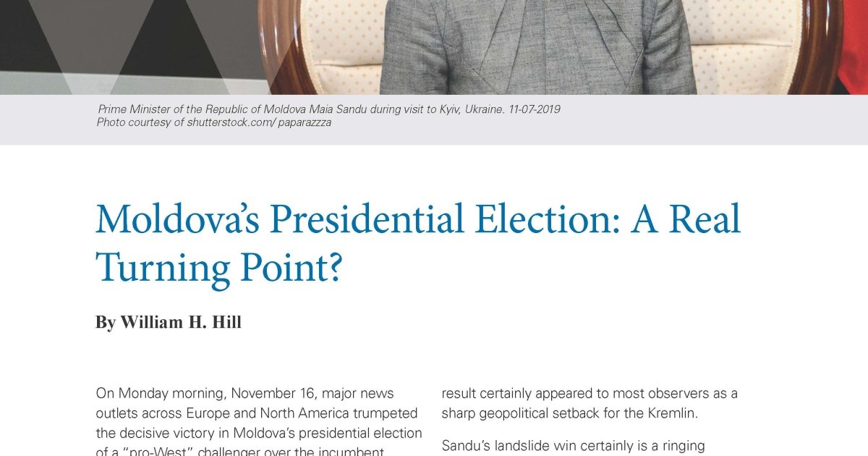The image size is (868, 456).
Task: Click the caption line mentioning Maia Sandu
Action: click(x=329, y=109)
